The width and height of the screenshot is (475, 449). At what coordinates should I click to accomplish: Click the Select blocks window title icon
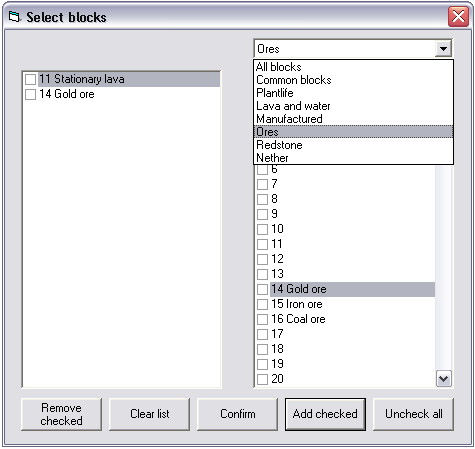[14, 17]
